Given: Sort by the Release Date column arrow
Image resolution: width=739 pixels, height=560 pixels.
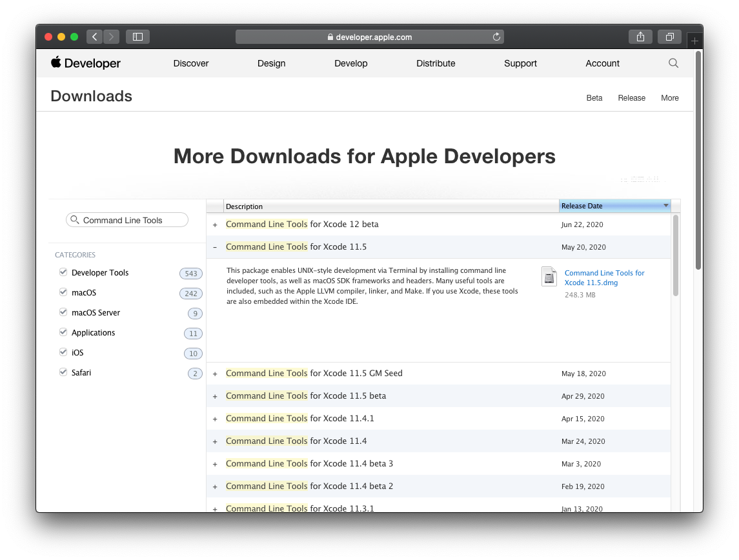Looking at the screenshot, I should point(665,206).
